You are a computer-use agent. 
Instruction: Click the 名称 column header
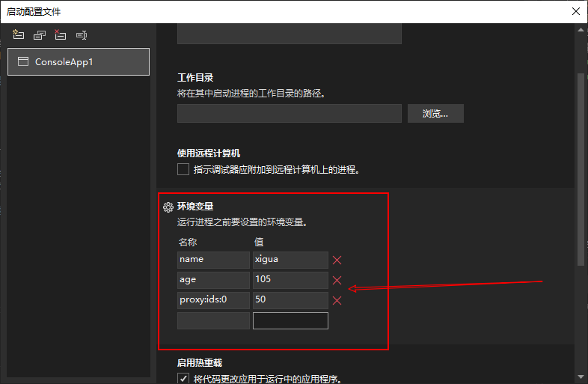(188, 242)
